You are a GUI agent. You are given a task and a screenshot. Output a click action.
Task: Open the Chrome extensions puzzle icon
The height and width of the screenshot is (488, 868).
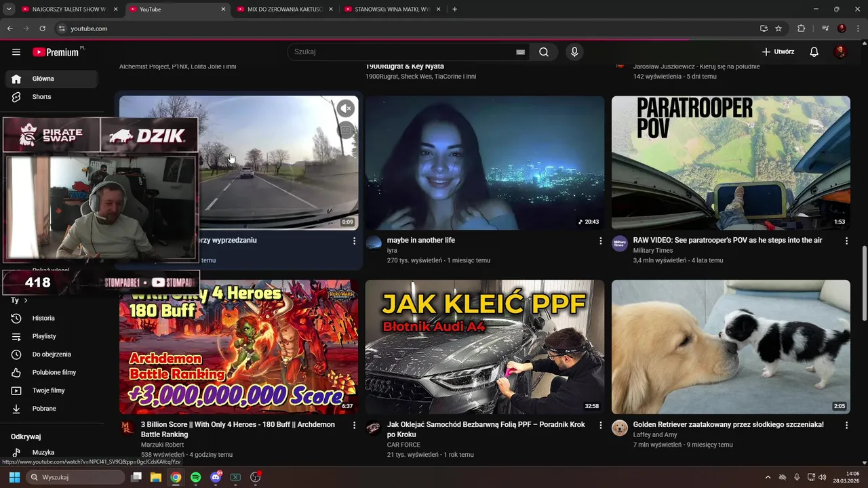(802, 28)
